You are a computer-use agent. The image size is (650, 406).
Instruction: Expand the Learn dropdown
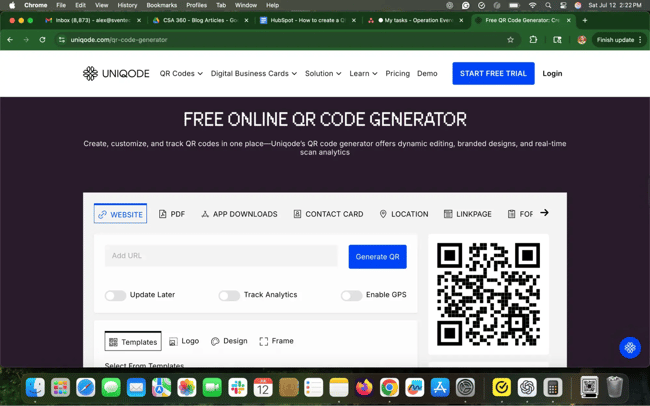pos(363,73)
